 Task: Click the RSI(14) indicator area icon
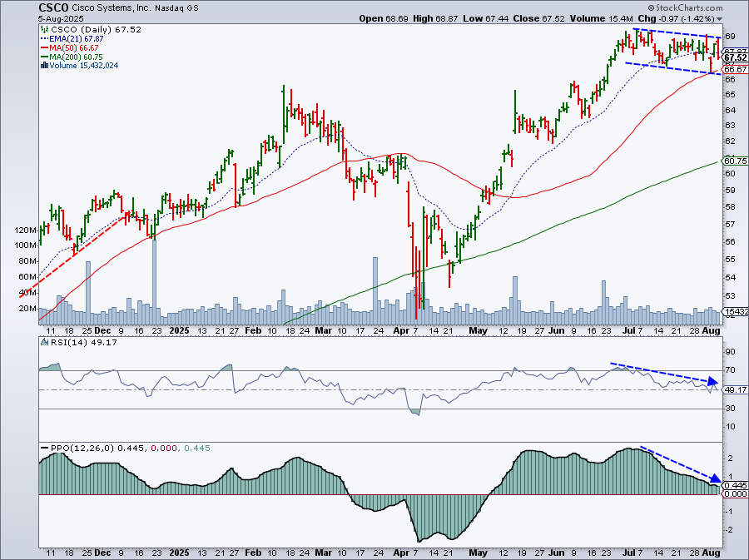click(42, 343)
